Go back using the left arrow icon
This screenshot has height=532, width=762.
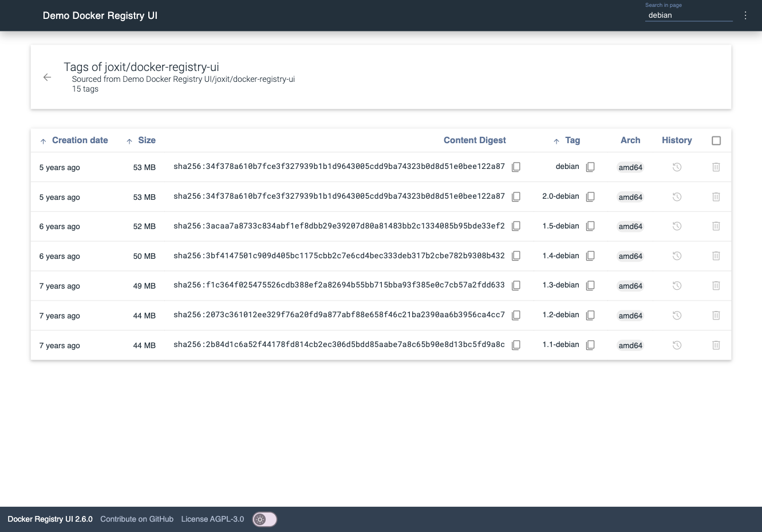point(48,77)
